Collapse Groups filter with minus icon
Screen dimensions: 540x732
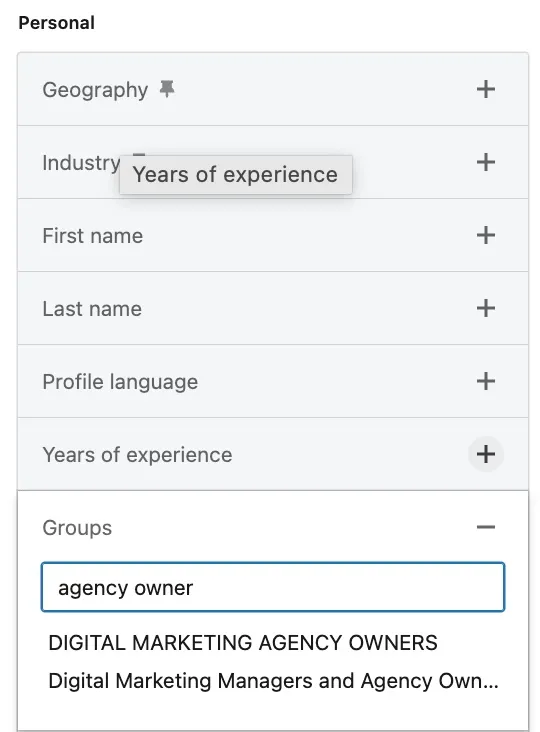(x=485, y=527)
